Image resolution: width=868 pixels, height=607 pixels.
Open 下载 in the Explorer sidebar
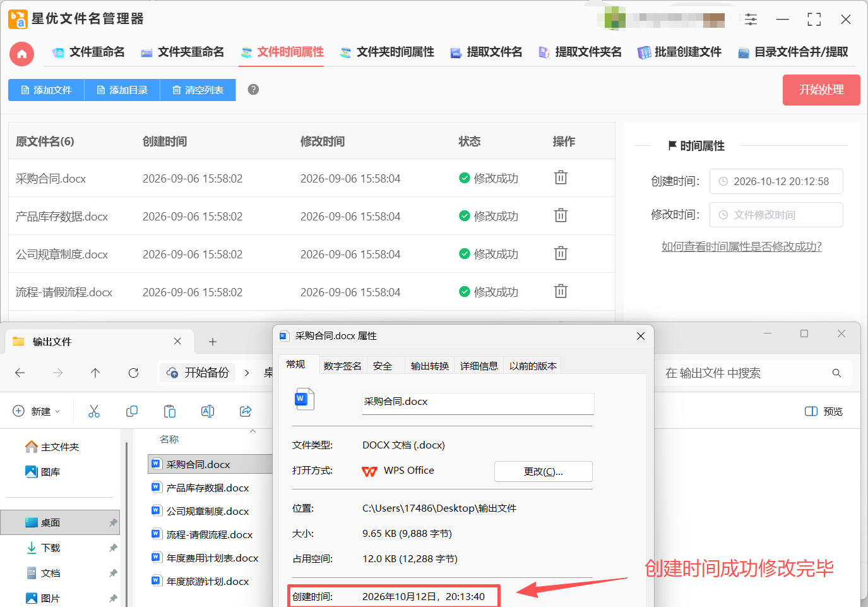51,548
